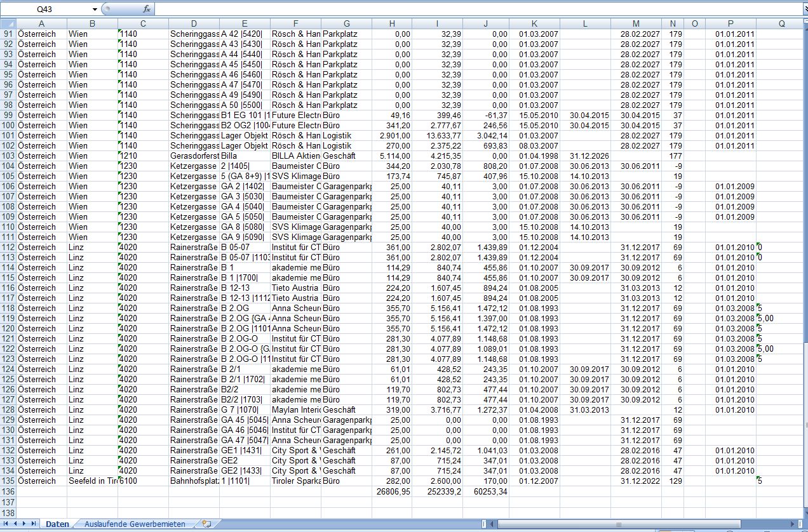The height and width of the screenshot is (532, 808).
Task: Click the next sheet tab arrow
Action: point(25,524)
